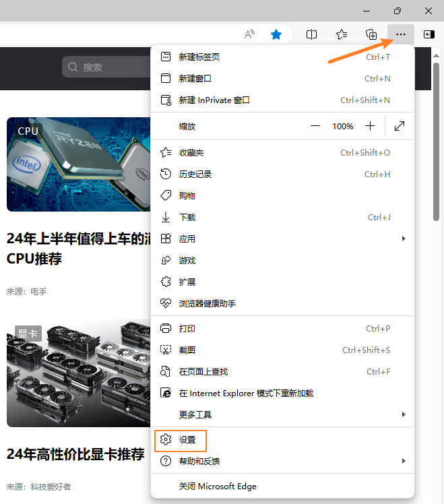Click the 下载 download arrow icon

(166, 217)
